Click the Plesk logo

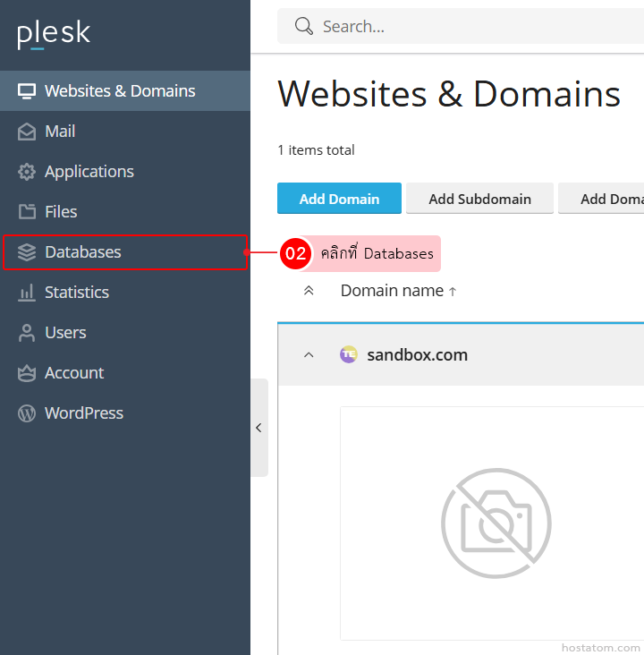pos(54,34)
